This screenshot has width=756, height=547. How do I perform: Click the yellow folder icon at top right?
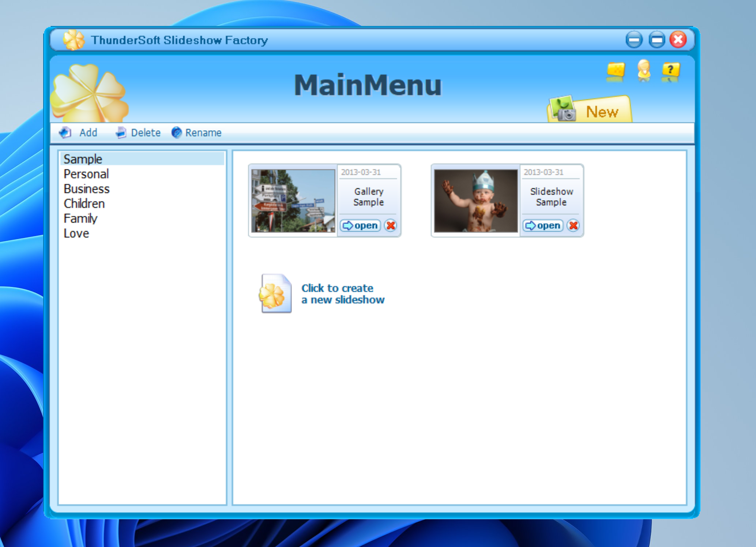616,70
